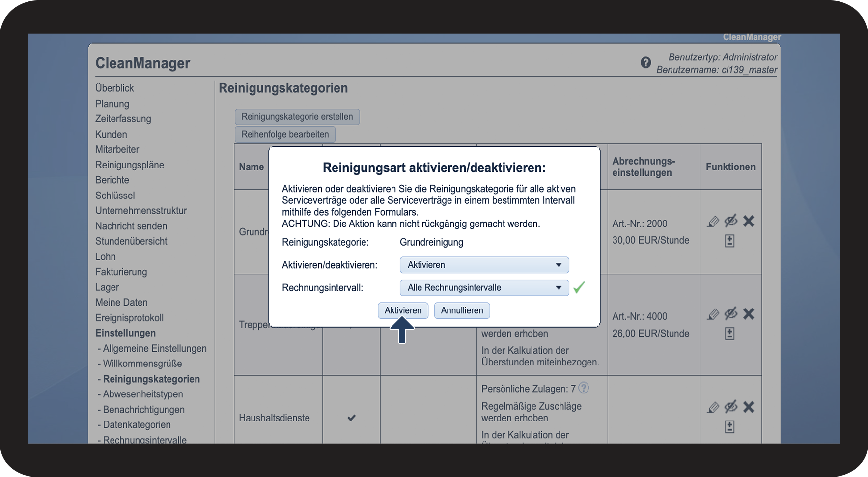Image resolution: width=868 pixels, height=477 pixels.
Task: Click the plus/minus icon in Grundreinigung row
Action: pyautogui.click(x=729, y=241)
